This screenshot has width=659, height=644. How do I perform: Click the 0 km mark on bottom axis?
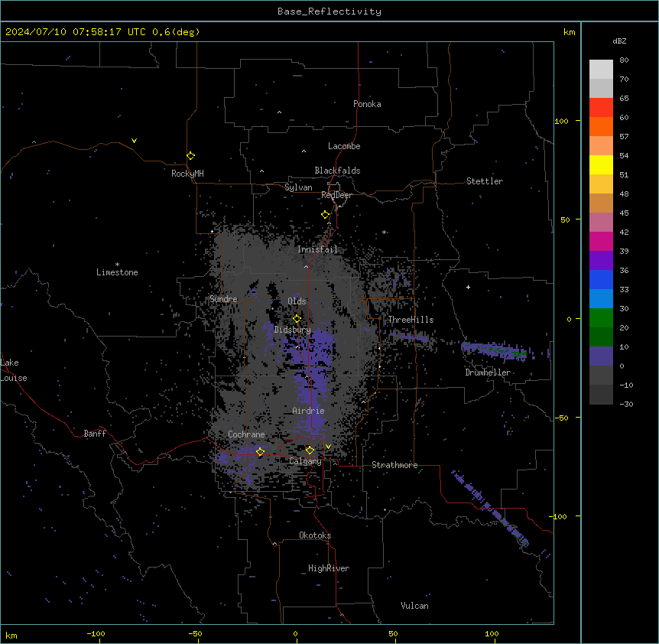[x=295, y=633]
